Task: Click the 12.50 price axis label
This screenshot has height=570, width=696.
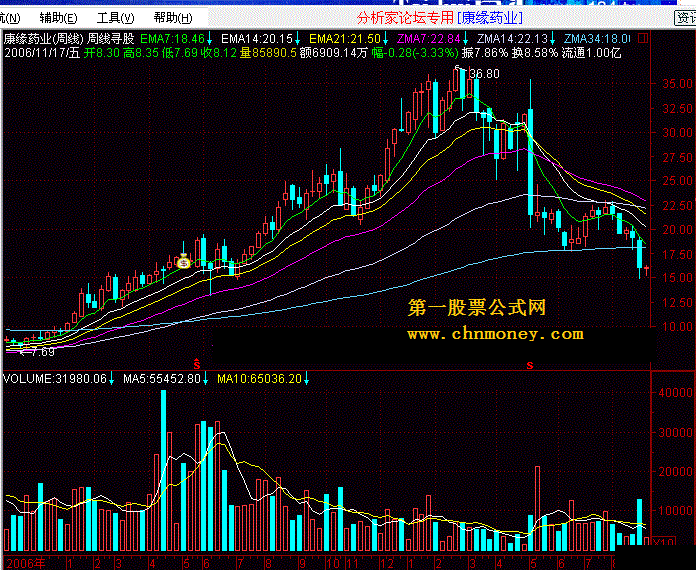Action: (678, 302)
